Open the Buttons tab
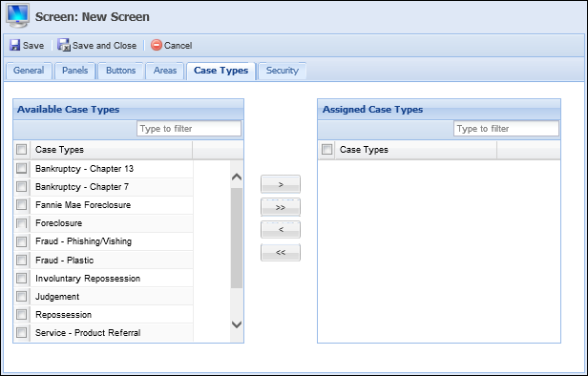588x376 pixels. point(120,71)
